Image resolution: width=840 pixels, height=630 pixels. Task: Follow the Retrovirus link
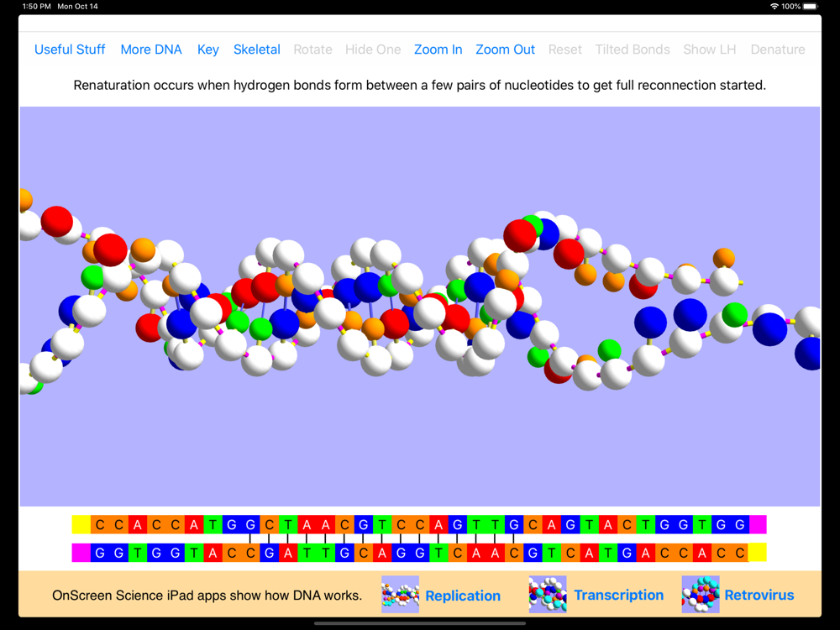click(759, 596)
